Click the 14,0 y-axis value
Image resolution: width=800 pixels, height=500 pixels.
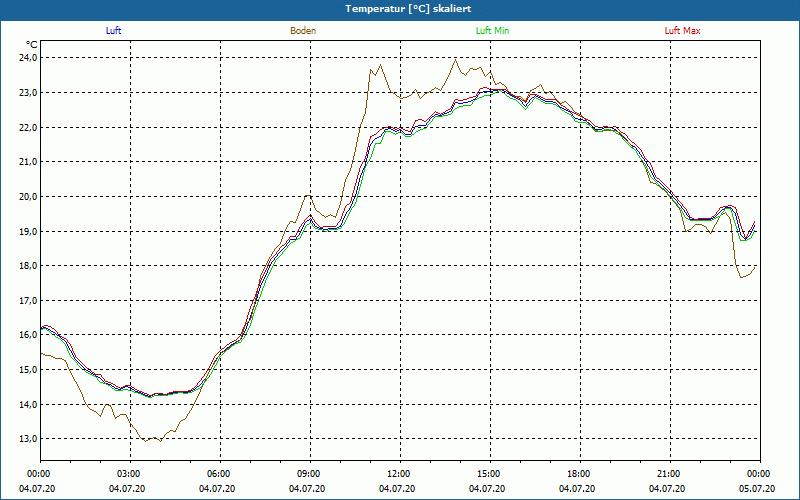click(28, 405)
